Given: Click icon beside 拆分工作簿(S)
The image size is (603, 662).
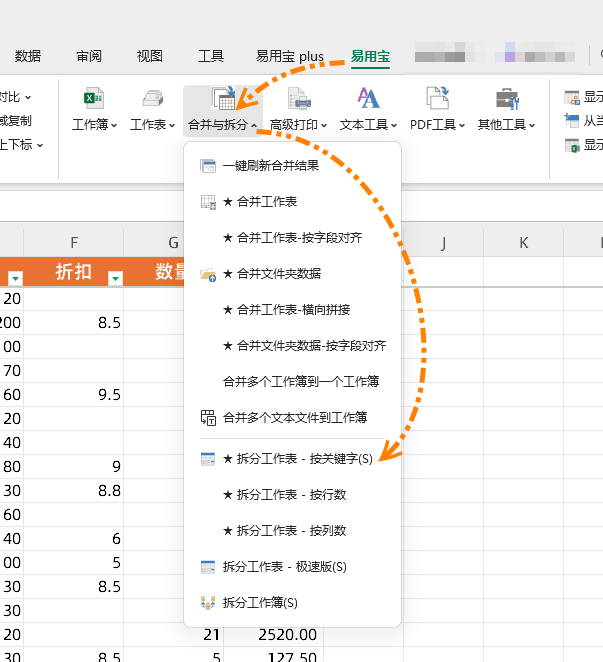Looking at the screenshot, I should click(x=208, y=603).
